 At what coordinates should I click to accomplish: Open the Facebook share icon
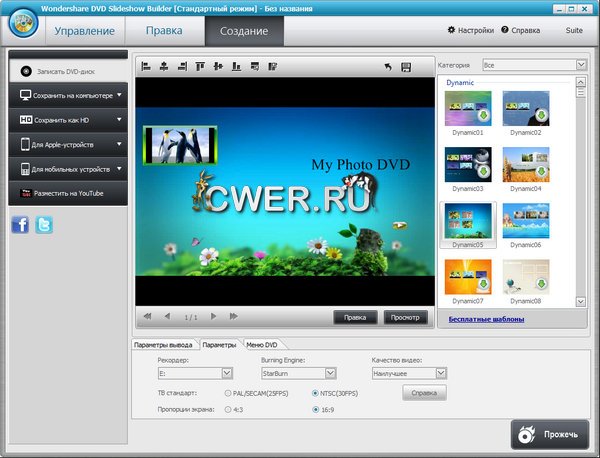point(21,225)
